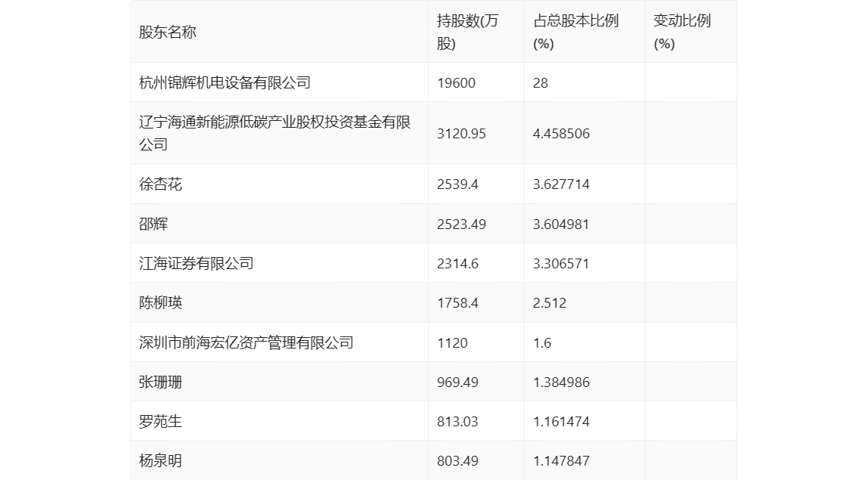
Task: Select shareholder 陈柳瑛
Action: click(x=160, y=302)
